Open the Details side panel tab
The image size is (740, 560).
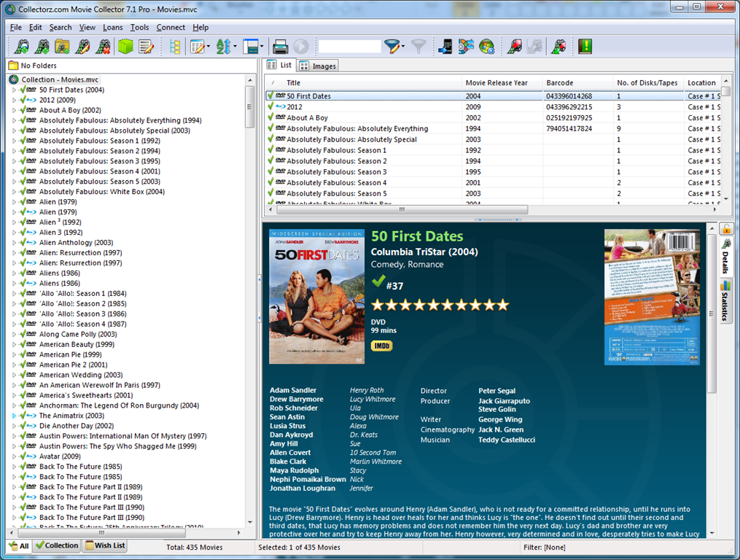(726, 257)
